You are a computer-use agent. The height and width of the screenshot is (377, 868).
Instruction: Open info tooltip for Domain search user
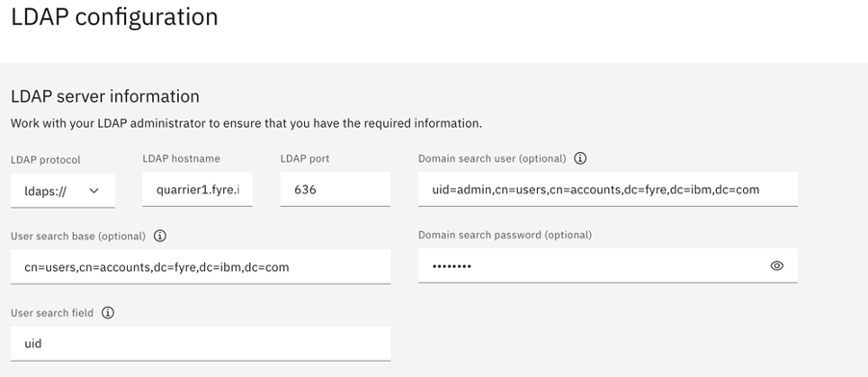coord(580,159)
